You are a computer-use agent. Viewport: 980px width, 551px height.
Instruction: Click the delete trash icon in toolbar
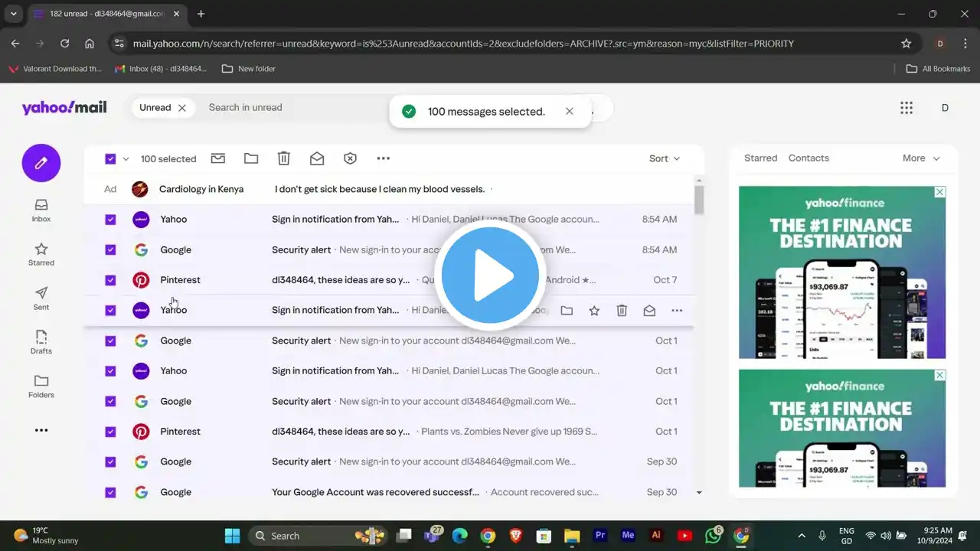[x=284, y=158]
